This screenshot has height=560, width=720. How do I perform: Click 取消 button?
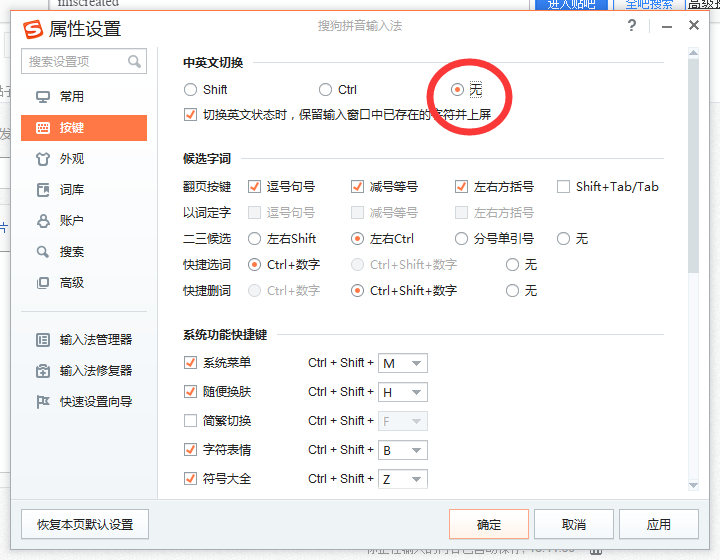click(x=574, y=524)
